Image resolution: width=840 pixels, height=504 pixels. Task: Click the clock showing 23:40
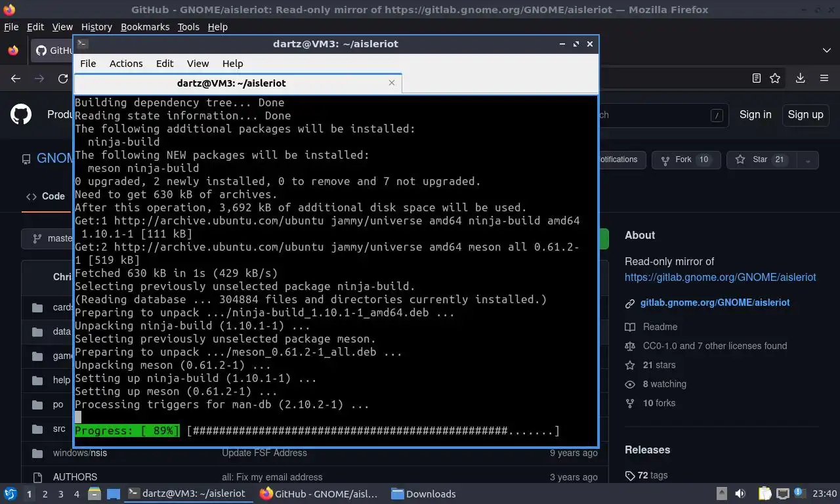pyautogui.click(x=824, y=493)
